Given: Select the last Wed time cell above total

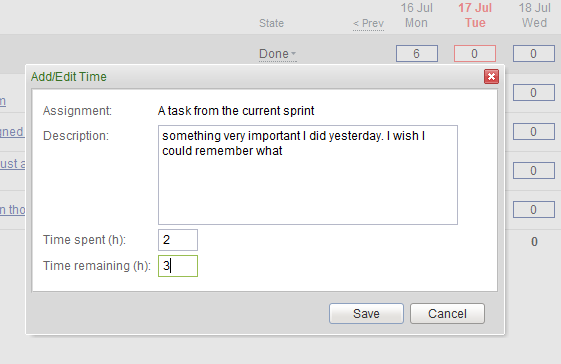Looking at the screenshot, I should point(533,209).
